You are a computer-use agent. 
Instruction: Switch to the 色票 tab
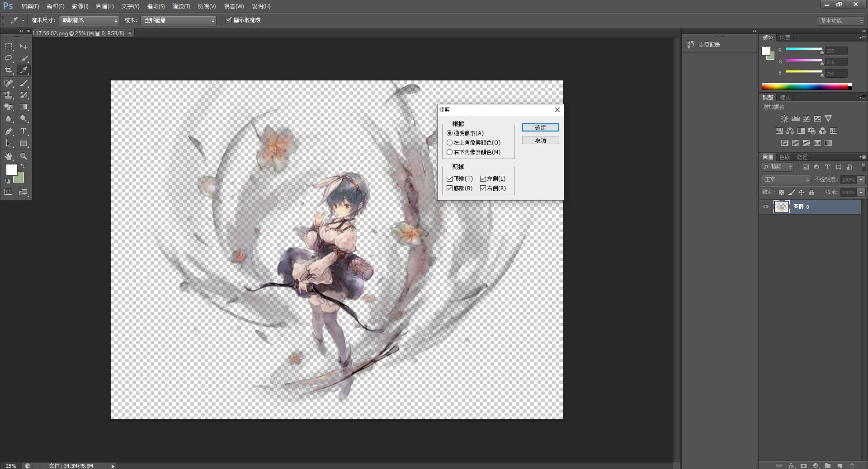[785, 38]
